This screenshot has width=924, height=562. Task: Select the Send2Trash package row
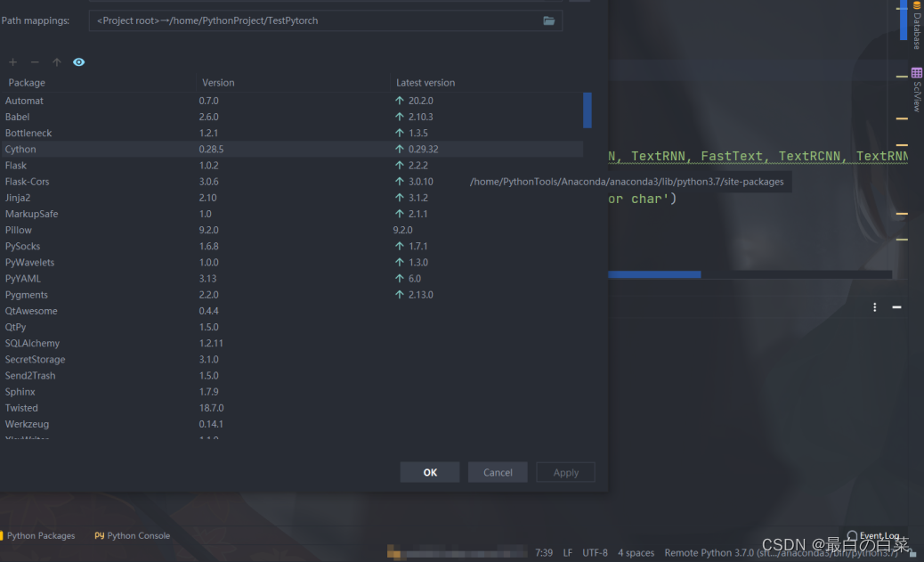(x=292, y=376)
